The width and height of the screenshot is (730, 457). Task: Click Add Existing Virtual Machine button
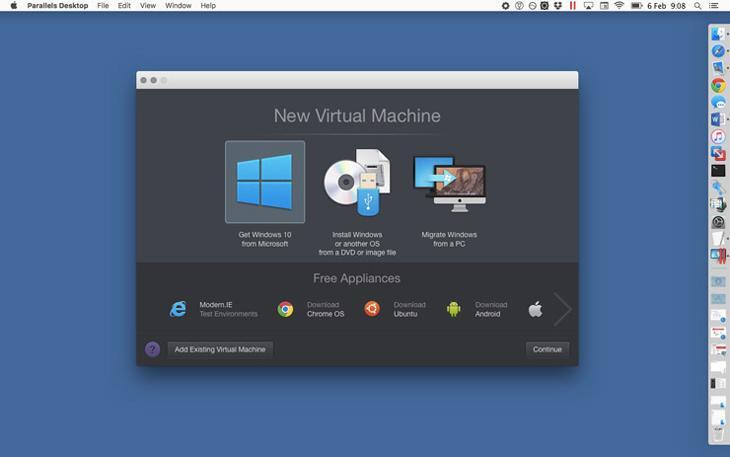220,349
